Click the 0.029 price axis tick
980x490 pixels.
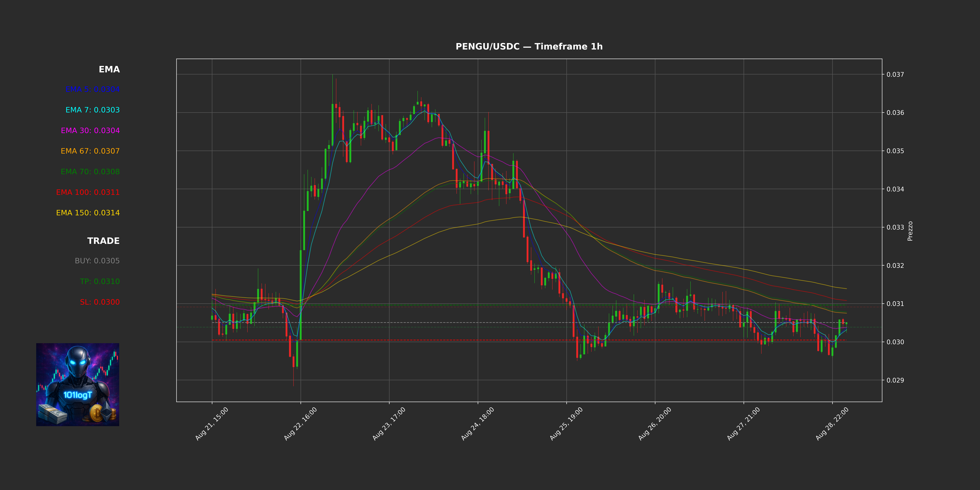click(895, 380)
